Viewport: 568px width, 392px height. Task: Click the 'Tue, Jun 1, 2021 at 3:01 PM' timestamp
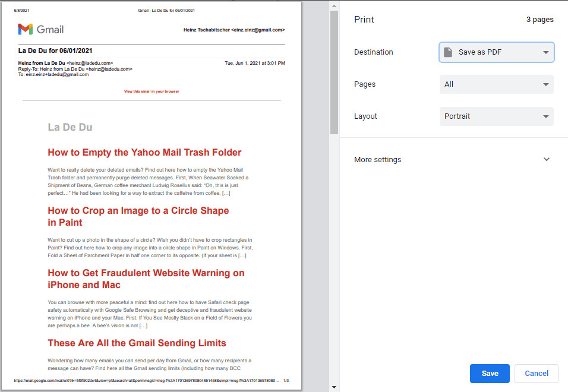pos(255,63)
